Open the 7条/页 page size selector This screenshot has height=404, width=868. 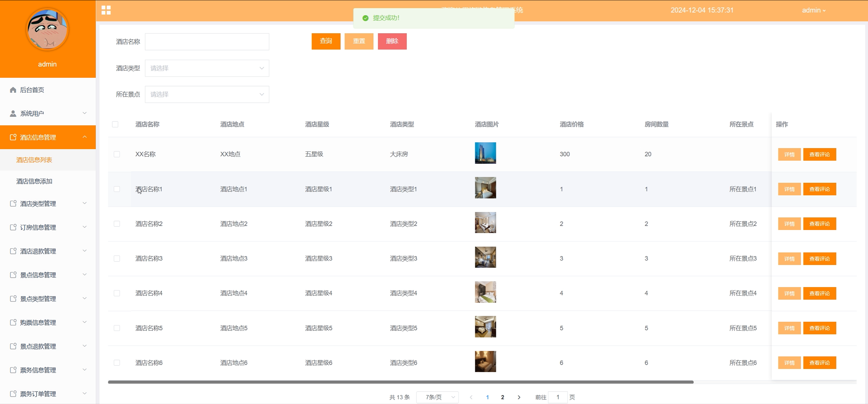437,397
